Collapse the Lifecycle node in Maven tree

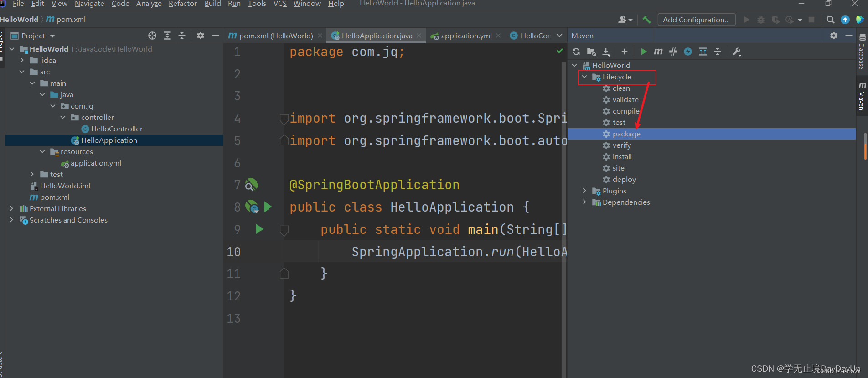(x=584, y=77)
